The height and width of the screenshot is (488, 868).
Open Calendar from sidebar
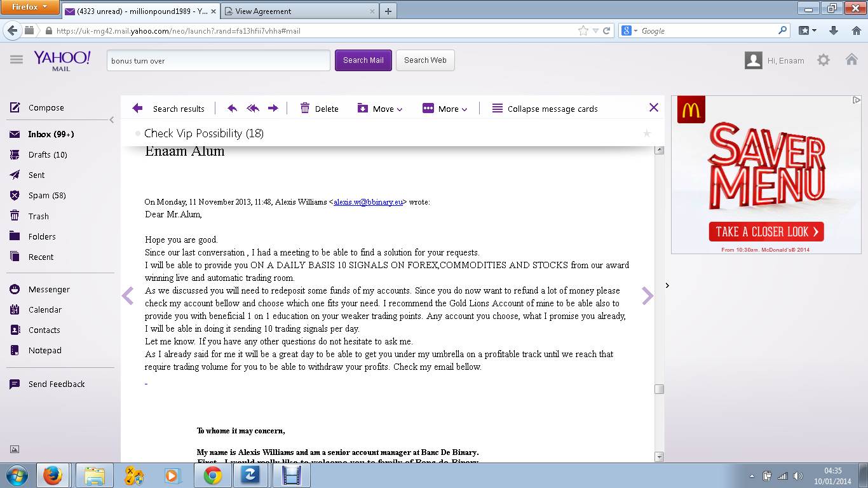[x=36, y=309]
